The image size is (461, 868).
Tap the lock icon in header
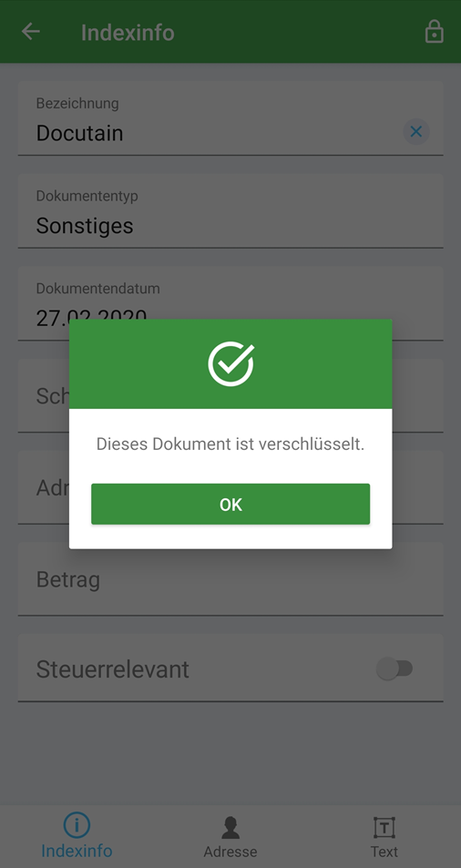pos(434,32)
